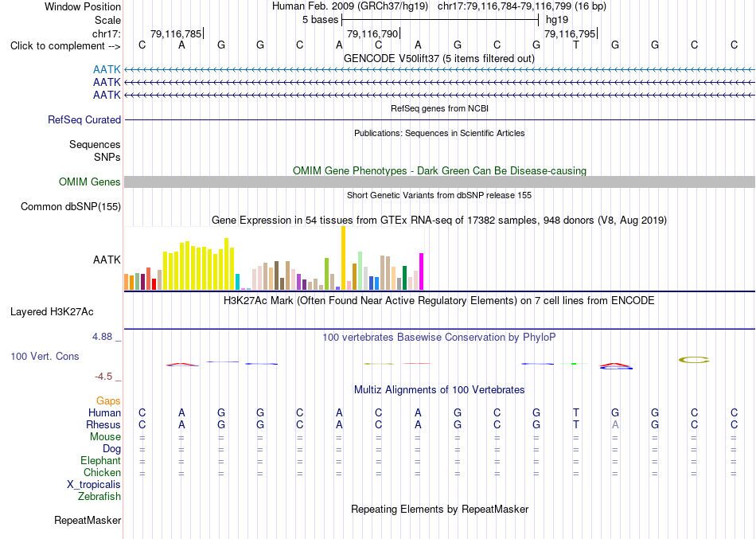Open 'Repeating Elements by RepeatMasker' title

[440, 510]
